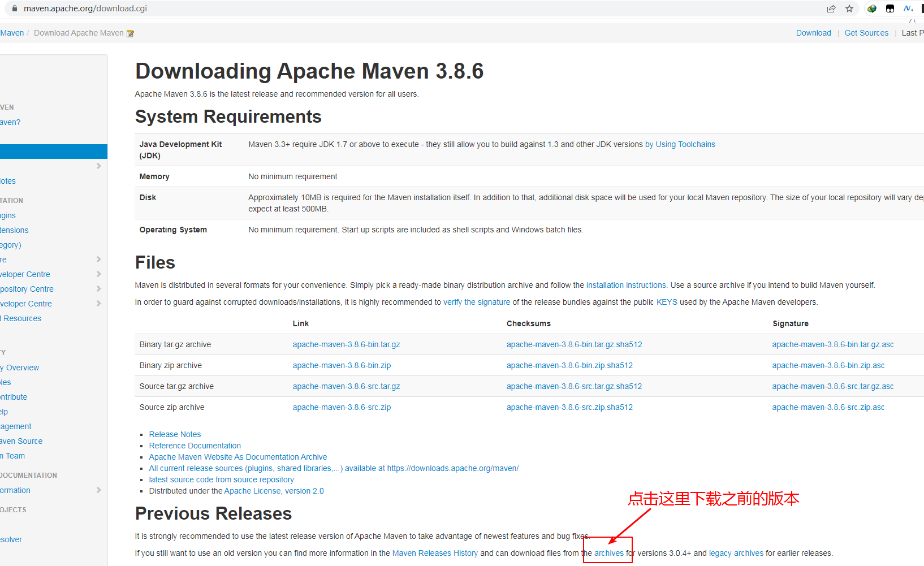Open the Tampermonkey extension icon
Viewport: 924px width, 566px height.
coord(890,8)
